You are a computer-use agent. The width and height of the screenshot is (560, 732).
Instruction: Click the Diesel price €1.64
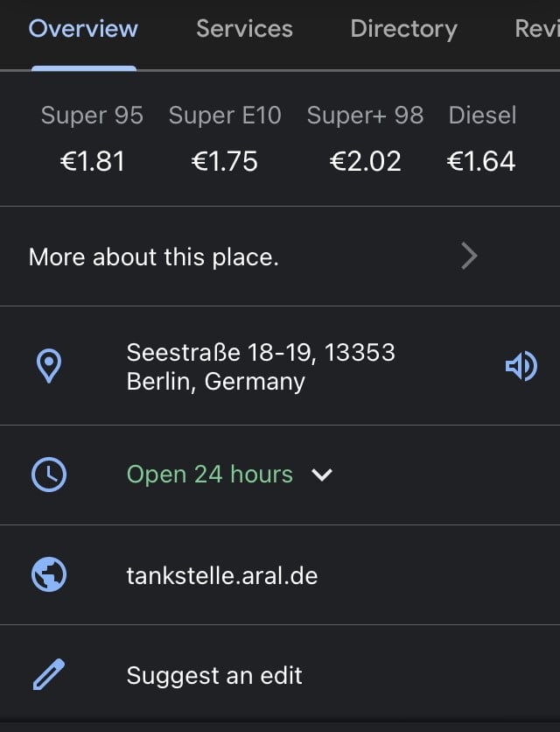pyautogui.click(x=482, y=161)
